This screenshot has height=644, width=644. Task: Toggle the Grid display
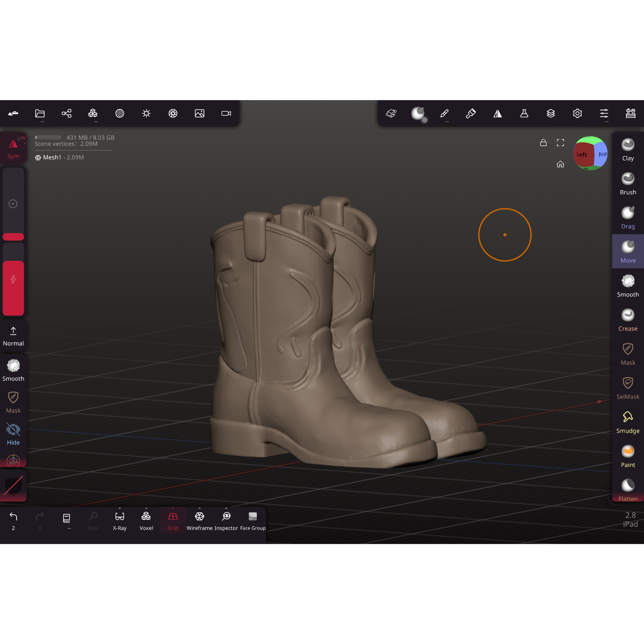click(x=173, y=521)
